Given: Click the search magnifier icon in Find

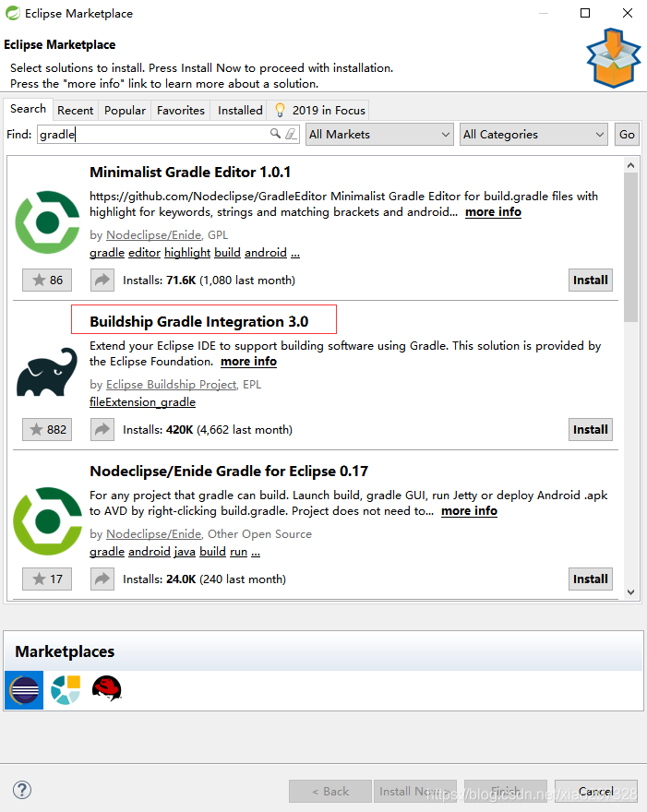Looking at the screenshot, I should click(x=275, y=134).
